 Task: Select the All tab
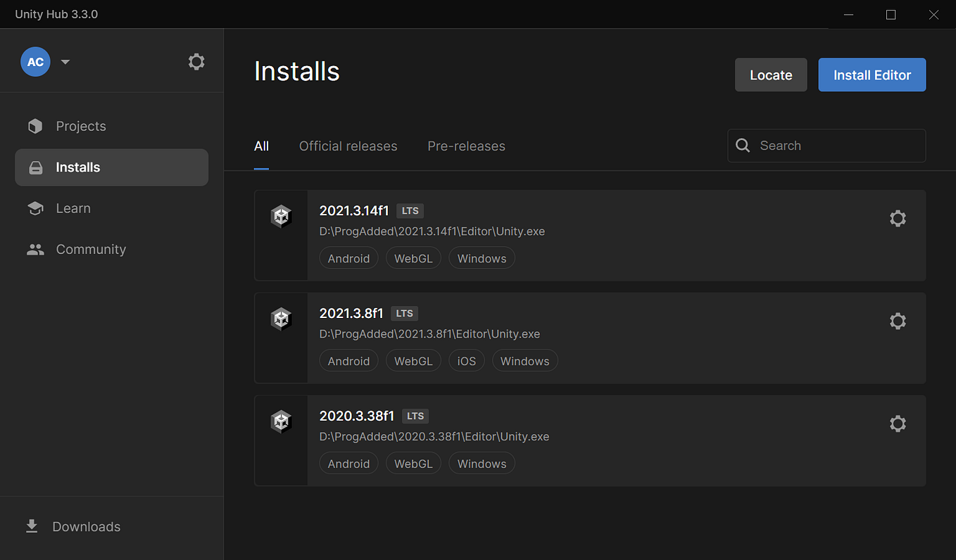pyautogui.click(x=261, y=146)
